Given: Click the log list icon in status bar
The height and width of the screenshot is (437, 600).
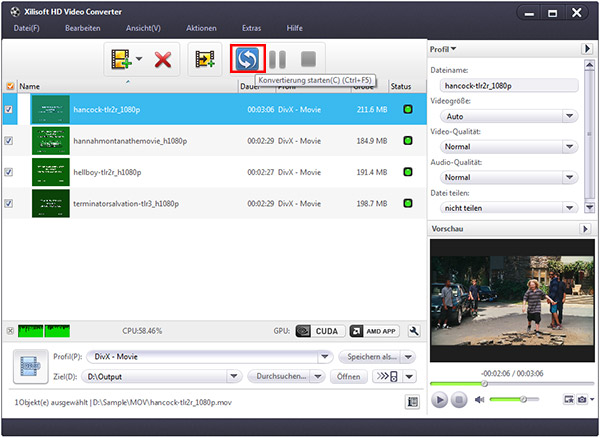Looking at the screenshot, I should coord(412,402).
